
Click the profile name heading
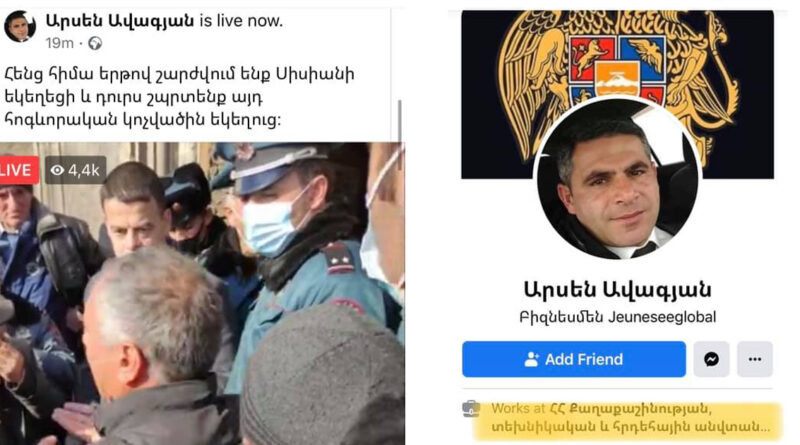click(617, 289)
